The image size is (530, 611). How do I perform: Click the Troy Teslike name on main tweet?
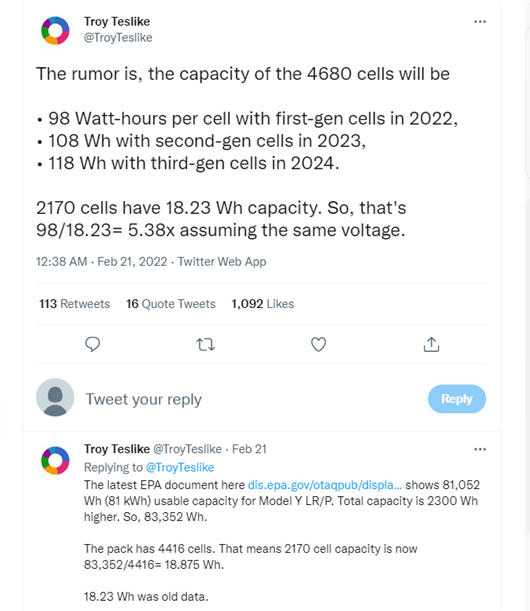117,21
